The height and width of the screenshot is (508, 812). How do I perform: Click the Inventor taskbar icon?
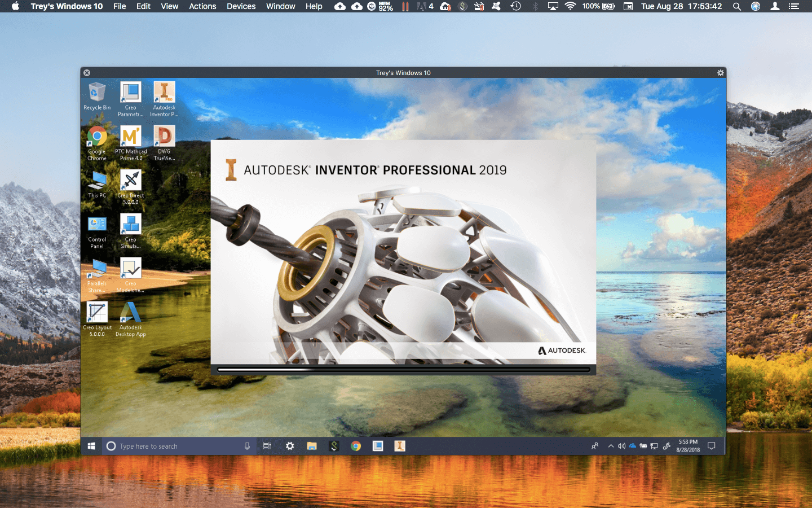pos(400,446)
